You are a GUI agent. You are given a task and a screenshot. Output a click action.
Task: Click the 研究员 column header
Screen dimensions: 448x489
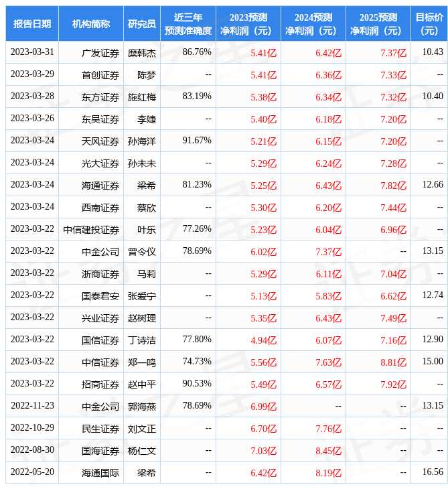coord(142,23)
